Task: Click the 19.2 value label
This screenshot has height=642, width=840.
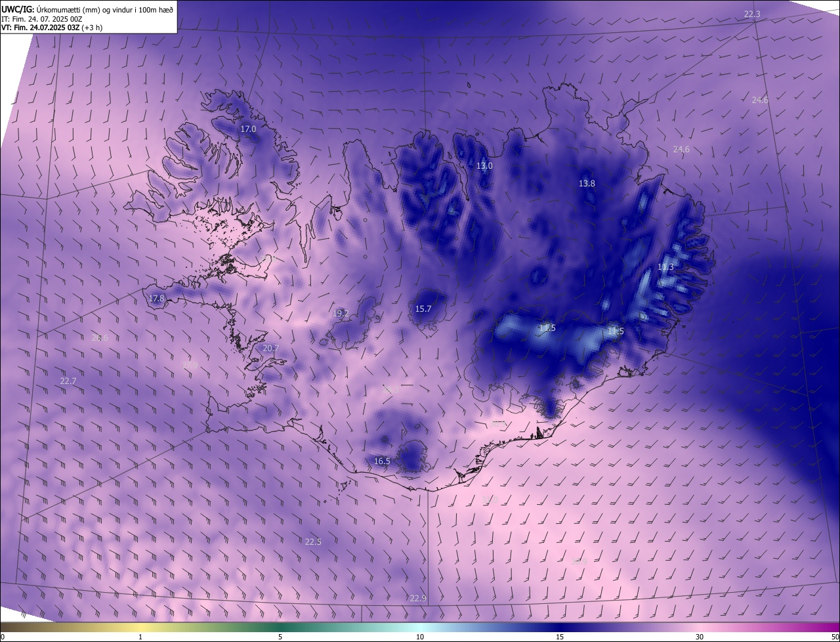Action: coord(341,314)
